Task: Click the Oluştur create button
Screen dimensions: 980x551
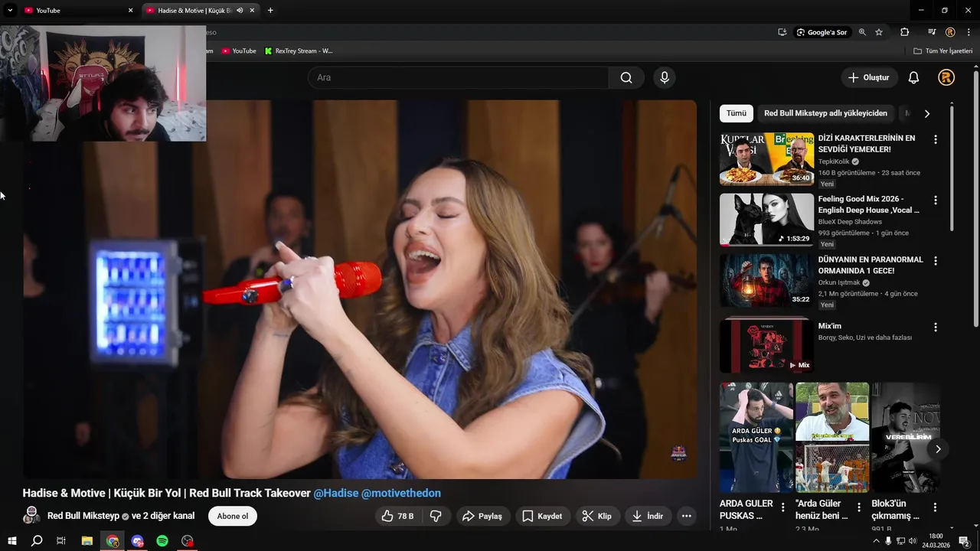Action: 870,77
